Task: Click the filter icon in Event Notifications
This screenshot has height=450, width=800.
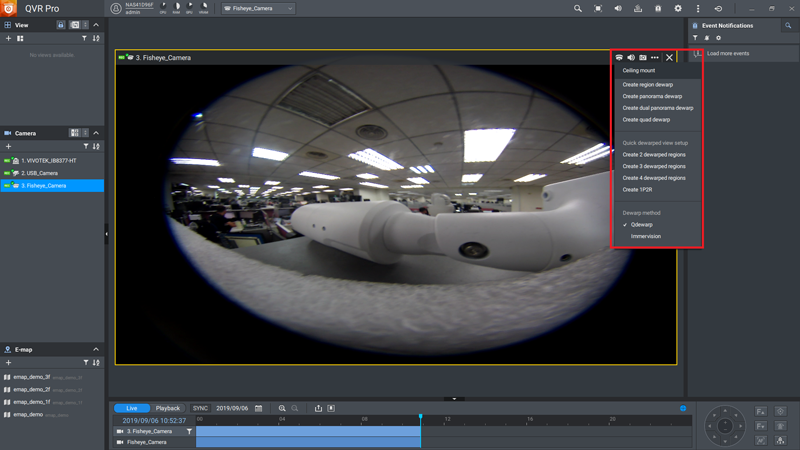Action: pyautogui.click(x=696, y=38)
